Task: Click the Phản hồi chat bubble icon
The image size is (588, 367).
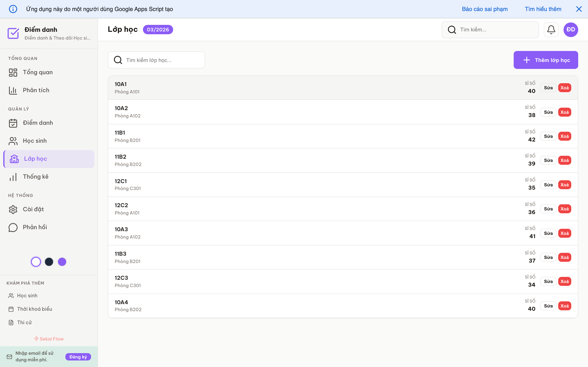Action: point(13,227)
